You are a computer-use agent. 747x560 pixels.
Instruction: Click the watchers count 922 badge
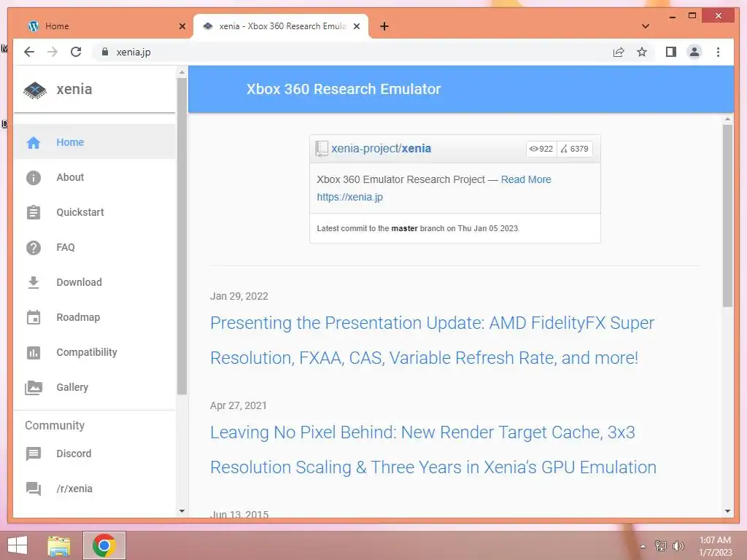(541, 149)
